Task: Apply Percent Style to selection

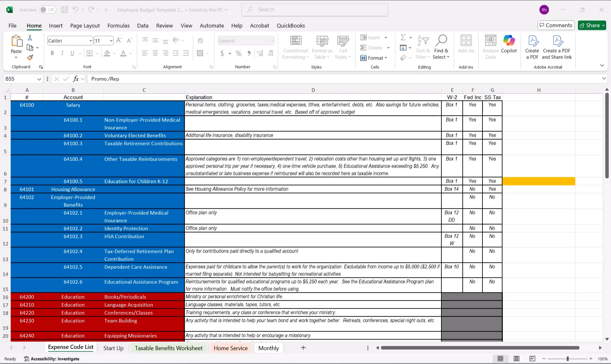Action: coord(239,53)
